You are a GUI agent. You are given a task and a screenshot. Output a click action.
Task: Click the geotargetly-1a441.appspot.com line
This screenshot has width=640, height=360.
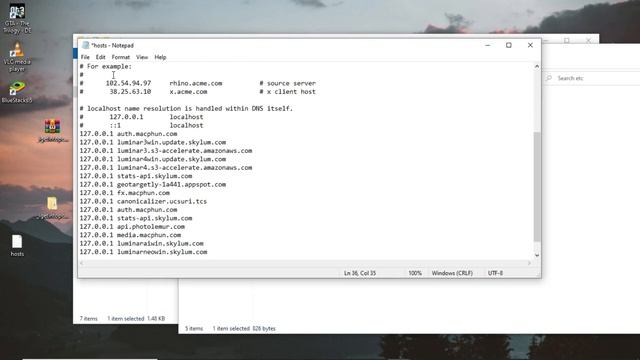[153, 184]
